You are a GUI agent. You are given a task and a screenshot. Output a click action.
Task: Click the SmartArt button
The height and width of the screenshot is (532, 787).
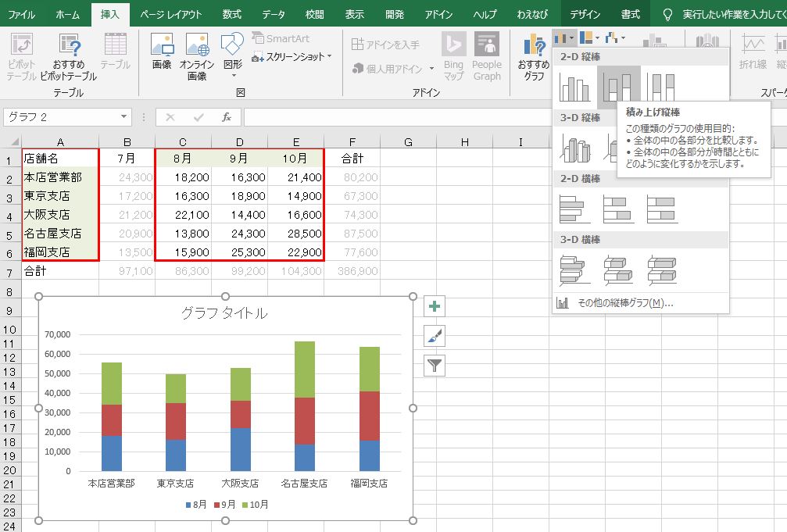coord(281,38)
